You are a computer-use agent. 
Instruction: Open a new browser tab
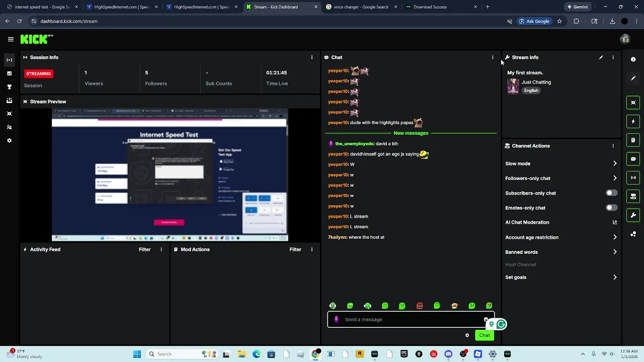coord(488,7)
